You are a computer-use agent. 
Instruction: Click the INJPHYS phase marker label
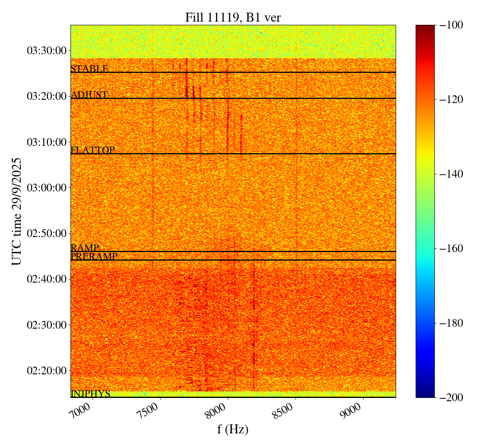click(90, 394)
